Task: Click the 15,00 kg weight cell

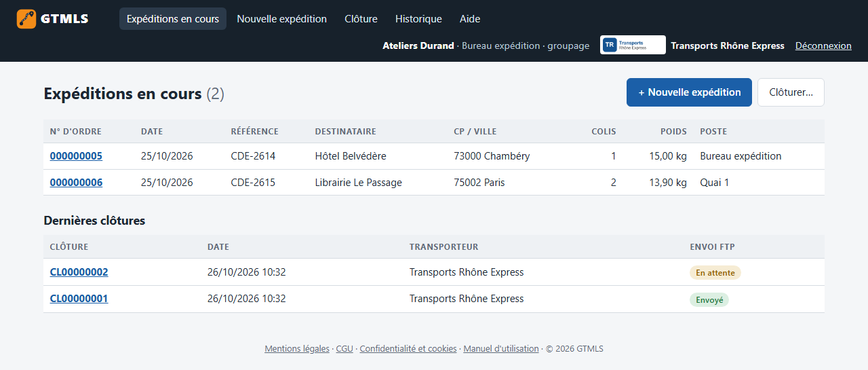Action: [668, 156]
